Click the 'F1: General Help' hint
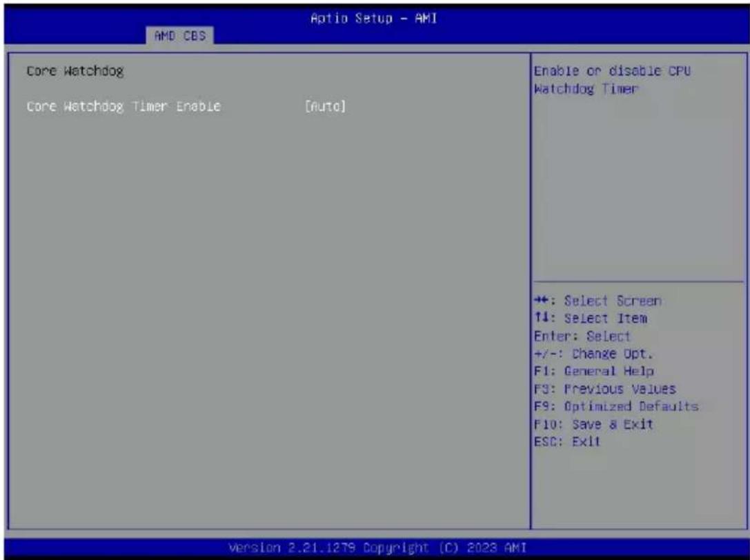This screenshot has height=560, width=750. [x=594, y=371]
